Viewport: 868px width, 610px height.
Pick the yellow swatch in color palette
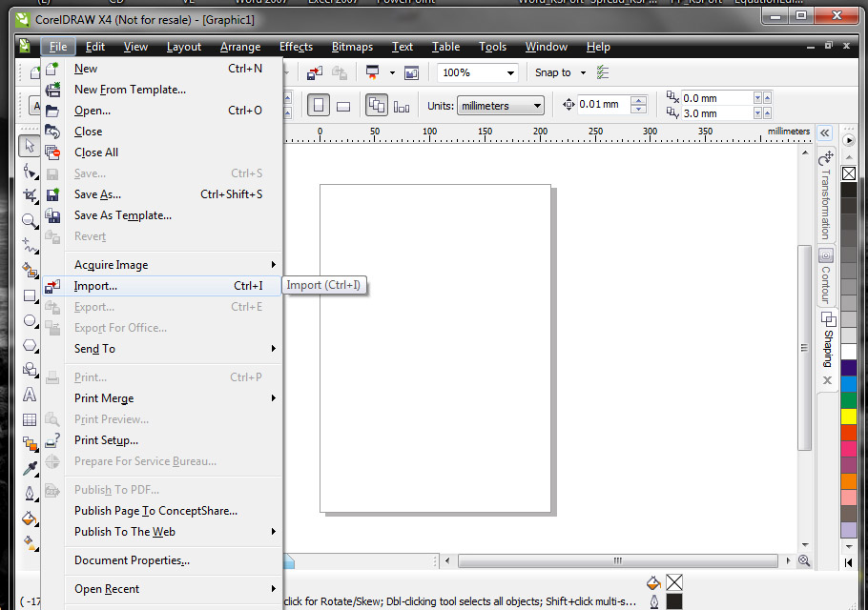pyautogui.click(x=849, y=416)
